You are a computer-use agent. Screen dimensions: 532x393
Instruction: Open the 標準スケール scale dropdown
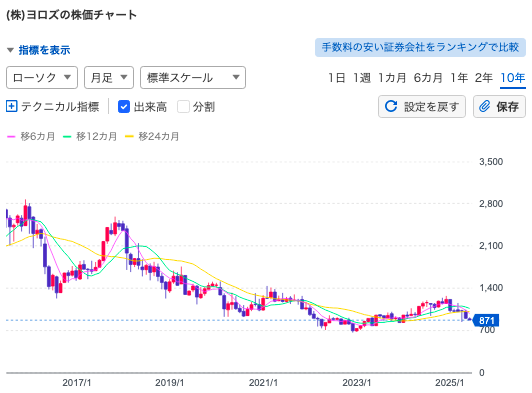pyautogui.click(x=193, y=77)
